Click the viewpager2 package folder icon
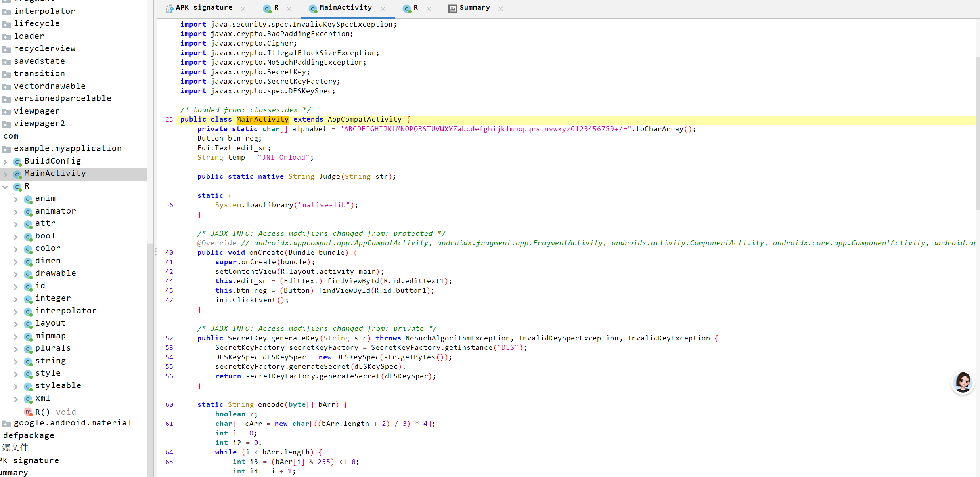Viewport: 980px width, 477px height. click(x=6, y=124)
